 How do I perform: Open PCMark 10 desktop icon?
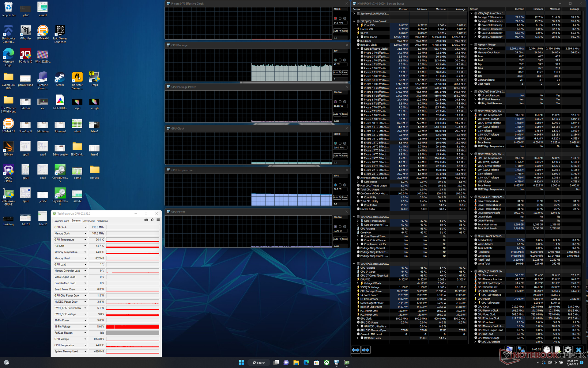[26, 56]
